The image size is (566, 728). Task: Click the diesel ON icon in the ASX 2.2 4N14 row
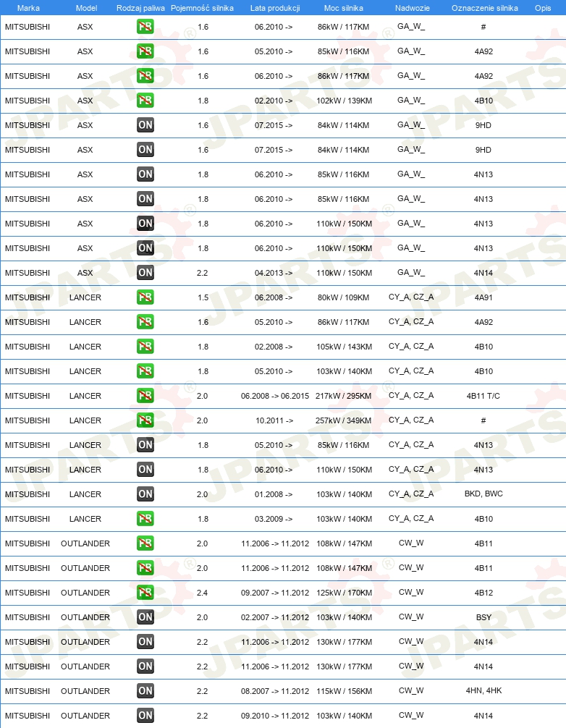pos(145,273)
